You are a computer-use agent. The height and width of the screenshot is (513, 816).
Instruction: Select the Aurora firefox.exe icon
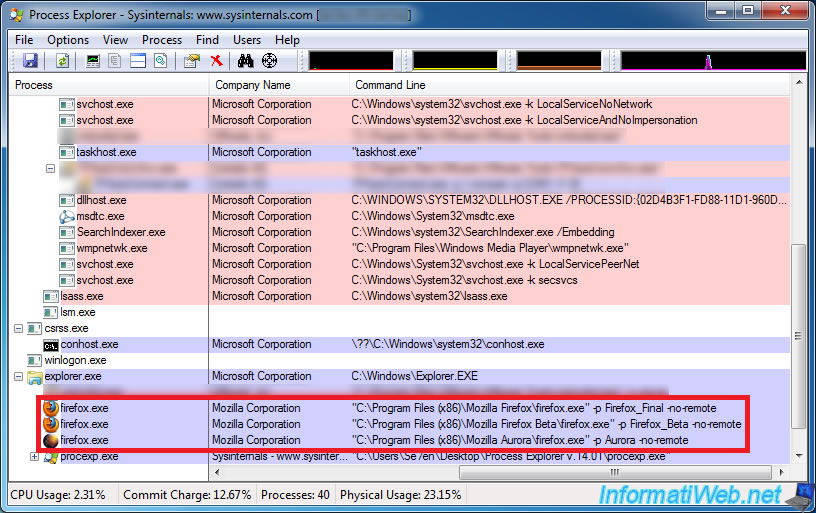point(50,440)
